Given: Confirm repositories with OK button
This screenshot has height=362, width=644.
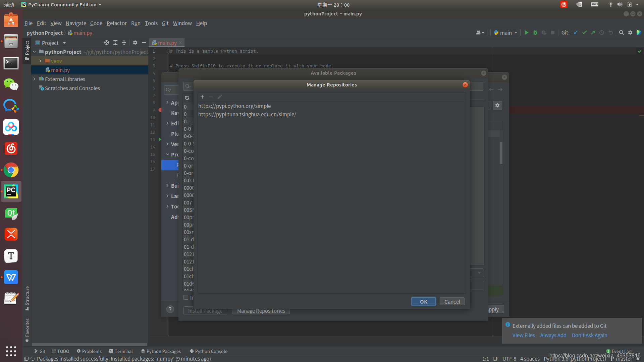Looking at the screenshot, I should click(x=424, y=302).
